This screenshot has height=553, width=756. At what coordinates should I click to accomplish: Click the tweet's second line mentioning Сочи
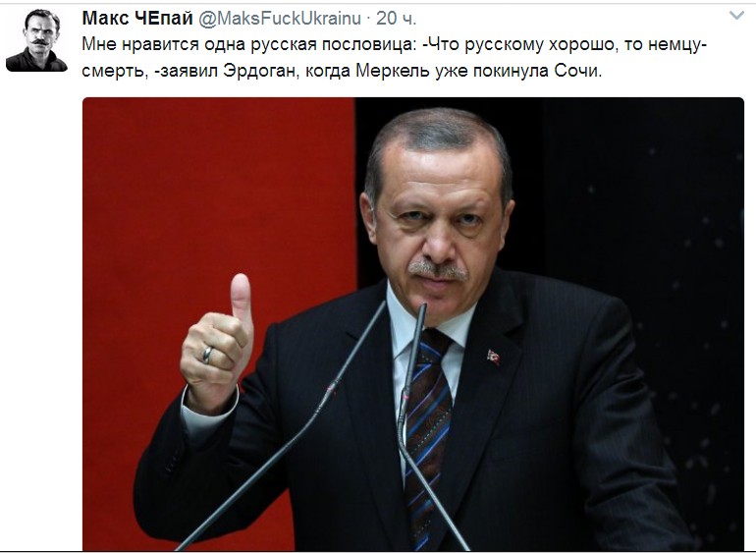(x=342, y=71)
